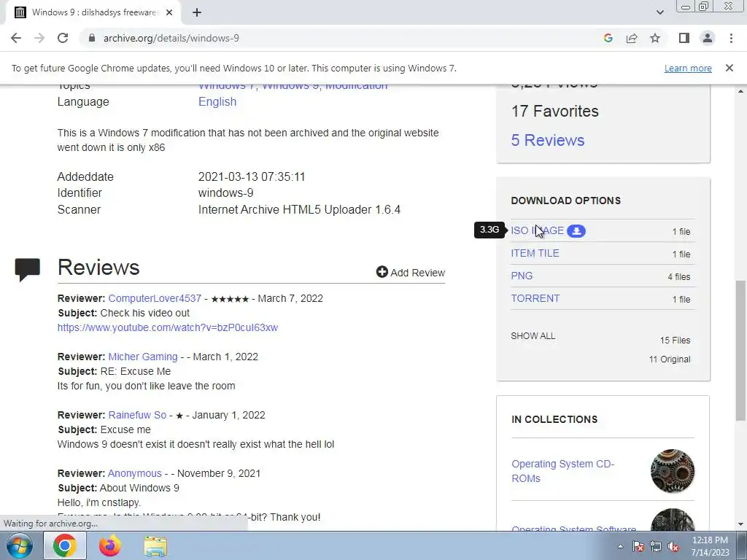
Task: Open PNG download option
Action: click(x=522, y=276)
